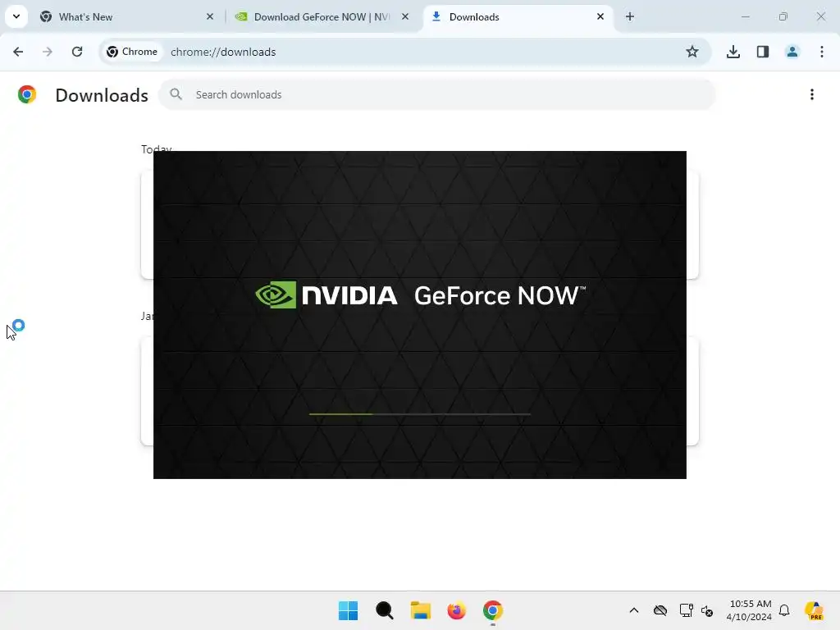The height and width of the screenshot is (630, 840).
Task: Open the Chrome three-dot menu
Action: [x=822, y=52]
